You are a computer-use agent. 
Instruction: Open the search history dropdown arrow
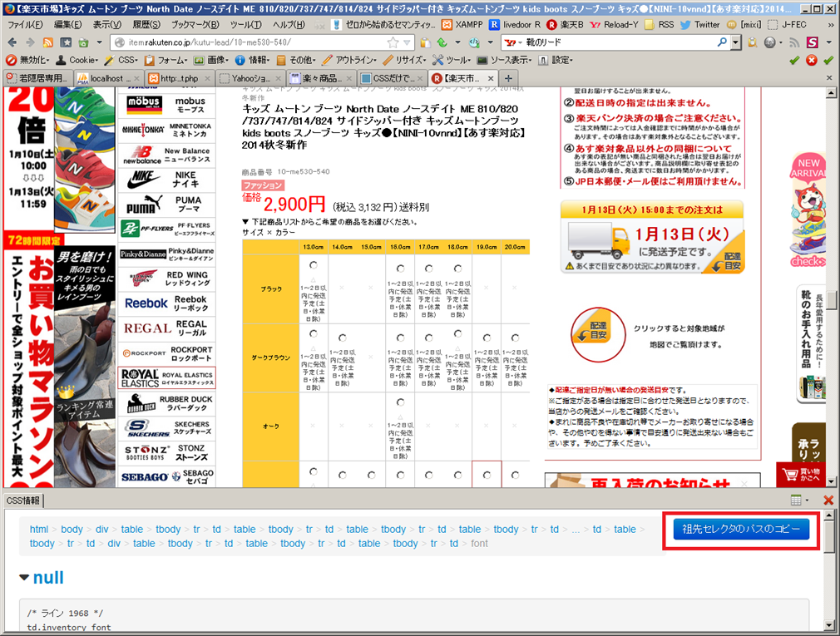[736, 42]
